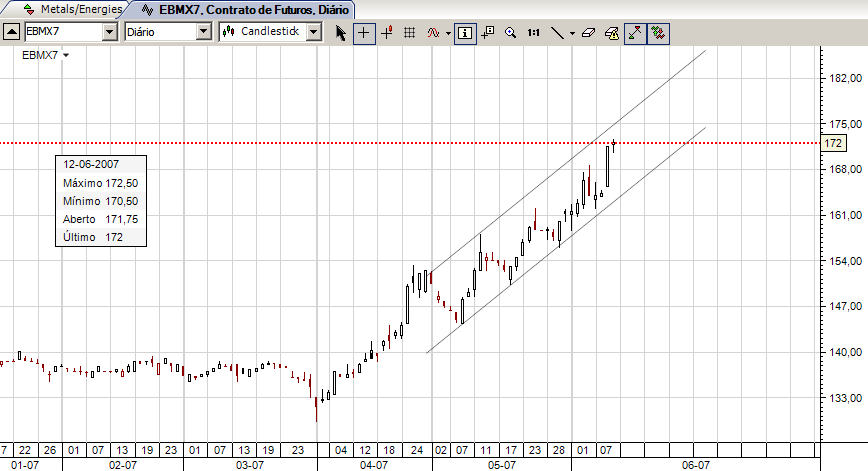This screenshot has height=471, width=868.
Task: Open the Candlestick chart type dropdown
Action: (314, 32)
